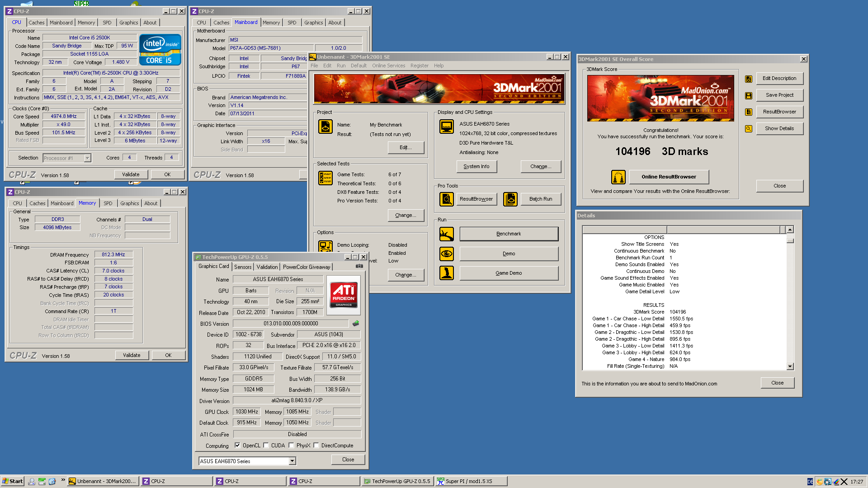Click the display monitor icon in 3DMark2001
The image size is (868, 488).
click(x=446, y=127)
